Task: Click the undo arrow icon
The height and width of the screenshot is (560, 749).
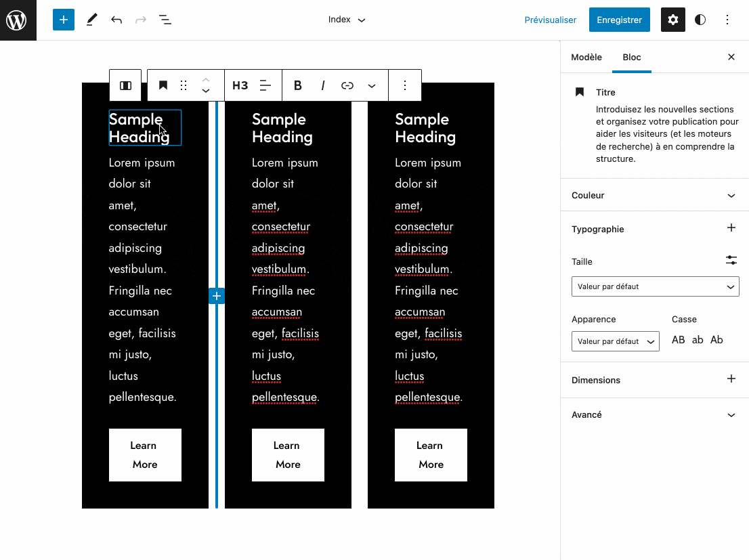Action: (116, 20)
